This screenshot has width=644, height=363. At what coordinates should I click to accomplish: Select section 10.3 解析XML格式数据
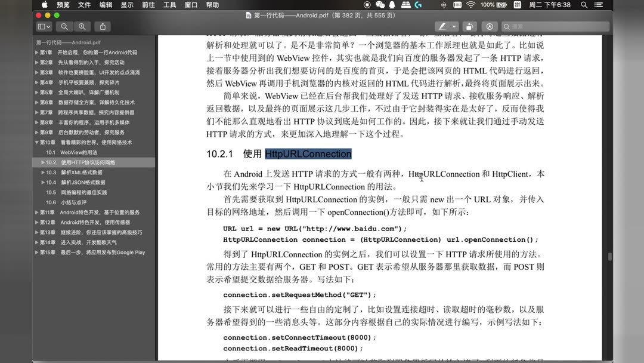point(78,172)
